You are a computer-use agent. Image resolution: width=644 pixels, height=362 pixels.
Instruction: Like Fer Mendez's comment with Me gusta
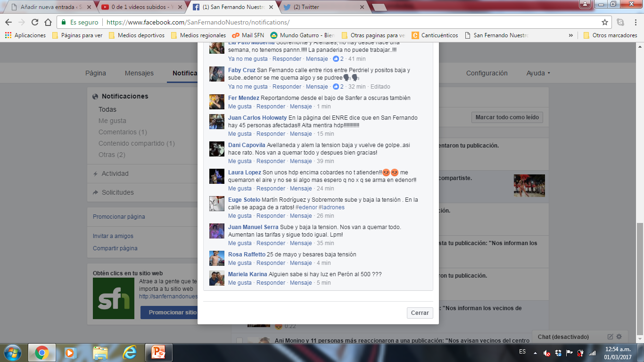[240, 107]
